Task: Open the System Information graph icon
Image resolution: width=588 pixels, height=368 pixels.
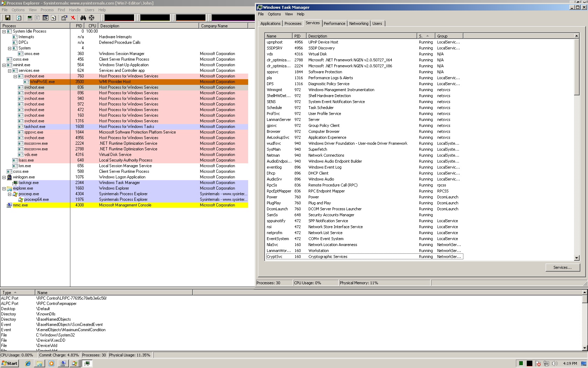Action: [x=30, y=18]
